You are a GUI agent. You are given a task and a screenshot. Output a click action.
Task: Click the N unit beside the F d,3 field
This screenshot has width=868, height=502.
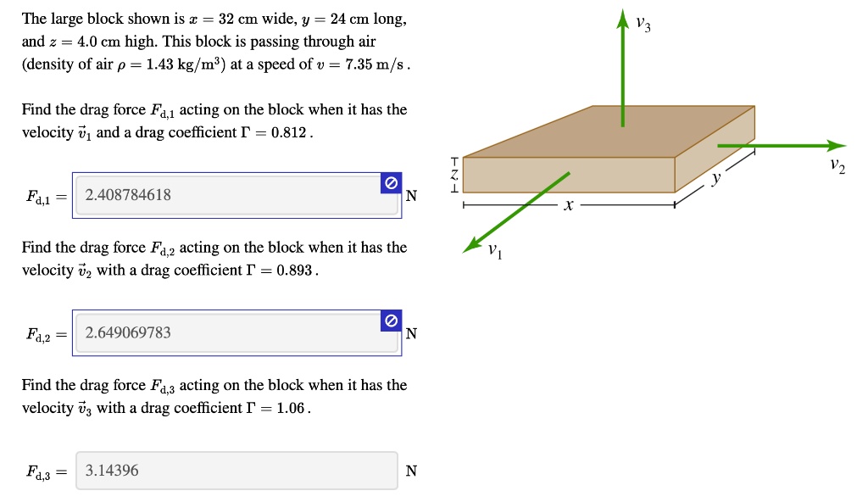coord(411,471)
